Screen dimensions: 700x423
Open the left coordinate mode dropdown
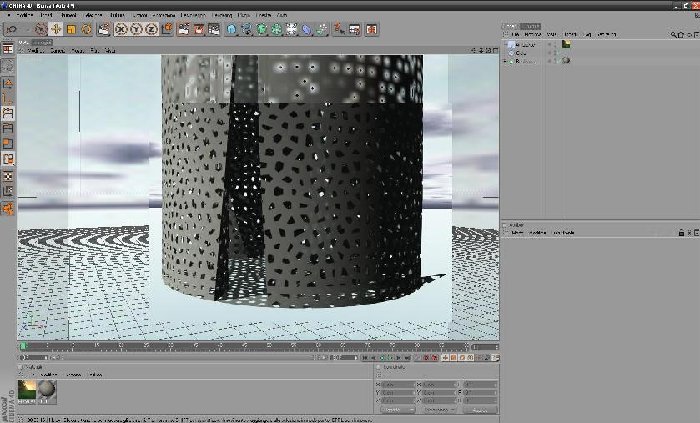coord(397,410)
